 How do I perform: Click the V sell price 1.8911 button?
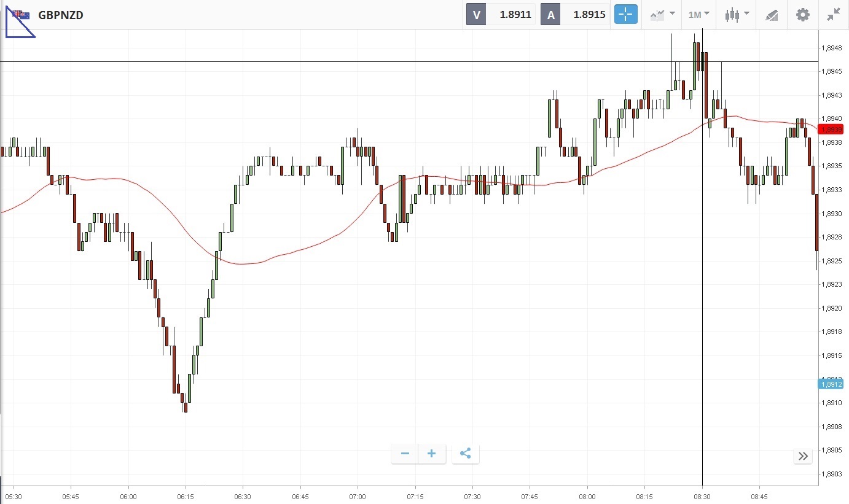coord(501,15)
